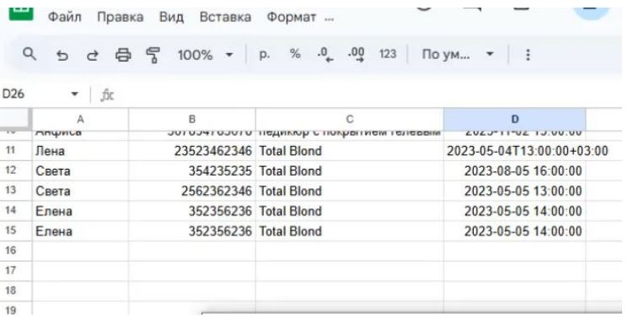Show hidden menus via ellipsis
Screen dimensions: 644x324
[329, 18]
